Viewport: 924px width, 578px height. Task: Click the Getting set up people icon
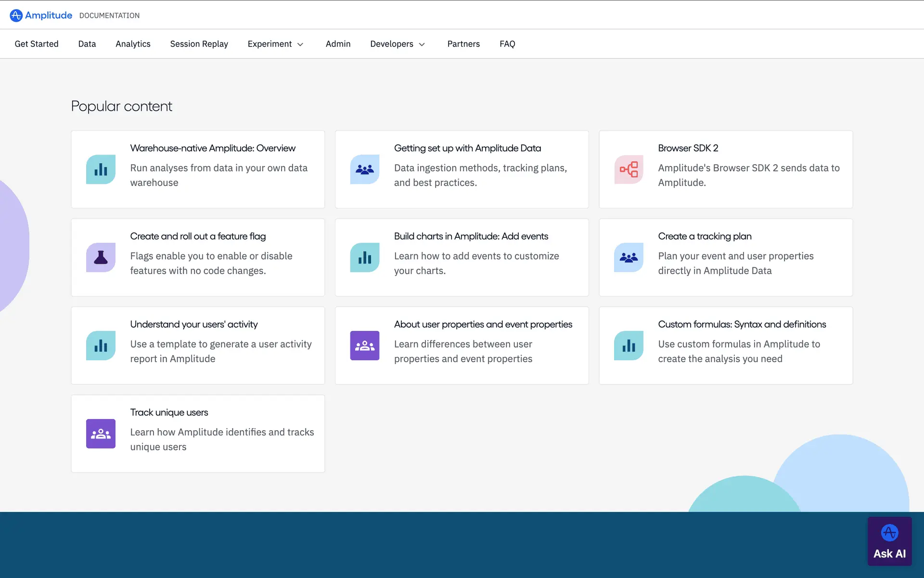point(364,169)
